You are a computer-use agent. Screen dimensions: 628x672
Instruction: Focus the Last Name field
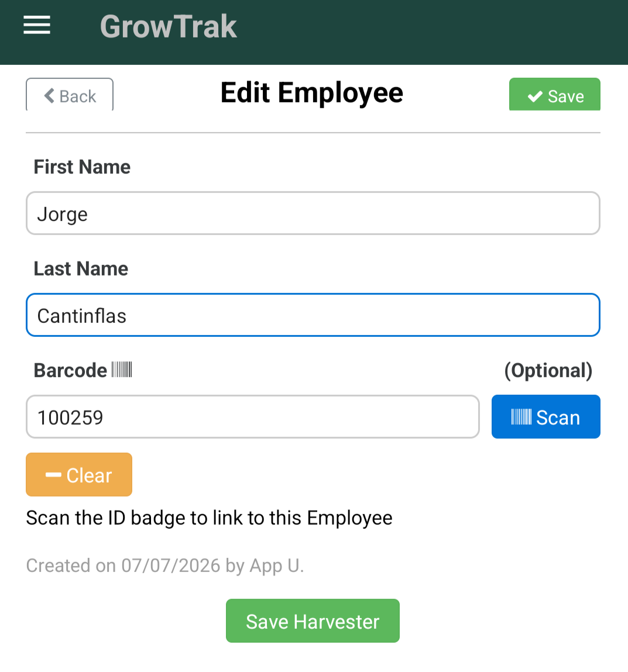pyautogui.click(x=313, y=315)
